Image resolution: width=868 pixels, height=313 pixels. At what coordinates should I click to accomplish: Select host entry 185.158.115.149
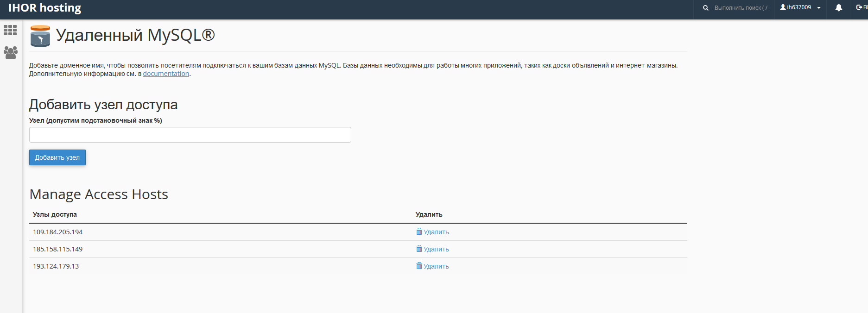click(57, 249)
